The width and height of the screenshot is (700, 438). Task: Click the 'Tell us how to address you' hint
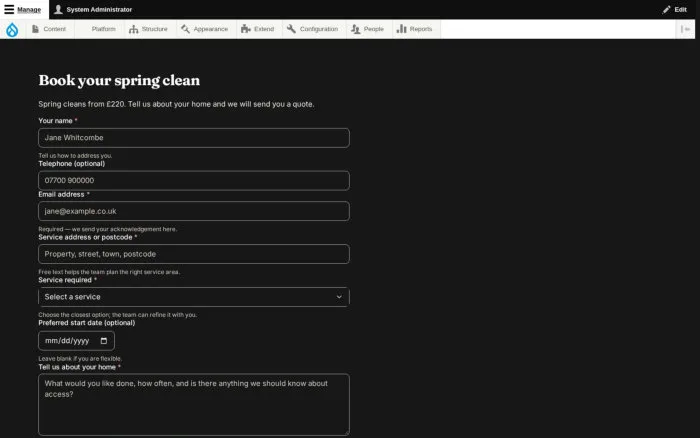click(75, 155)
